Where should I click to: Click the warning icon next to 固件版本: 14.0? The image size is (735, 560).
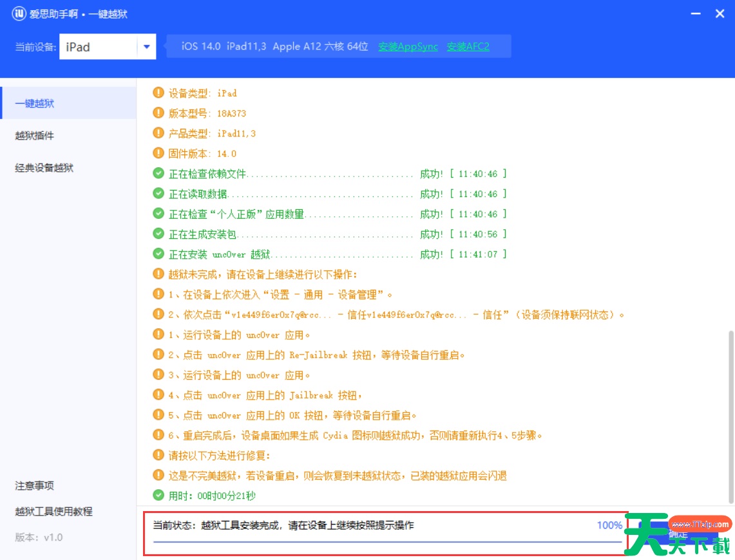[158, 153]
